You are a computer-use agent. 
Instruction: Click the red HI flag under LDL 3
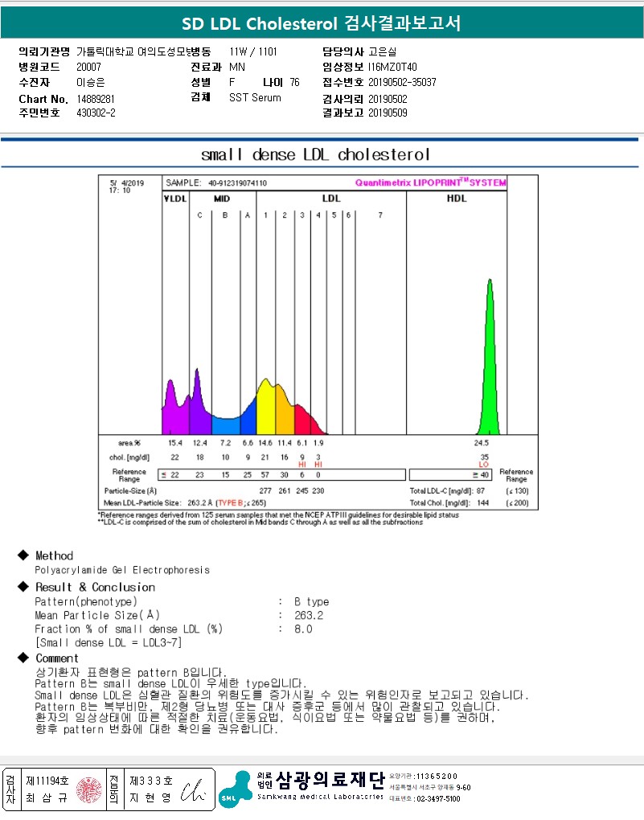tap(302, 465)
